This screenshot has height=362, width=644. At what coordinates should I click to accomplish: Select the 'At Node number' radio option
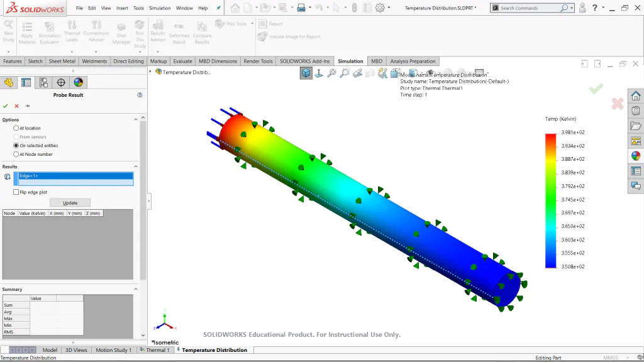point(16,155)
